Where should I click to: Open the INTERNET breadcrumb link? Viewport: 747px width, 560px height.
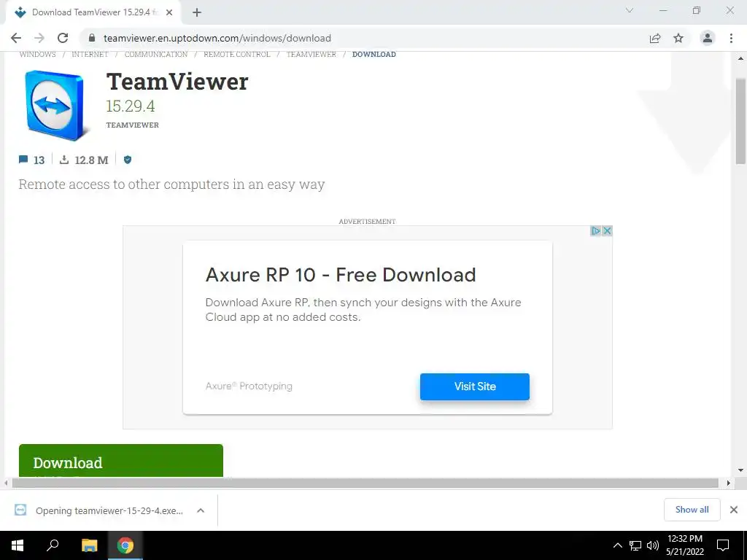click(x=90, y=54)
